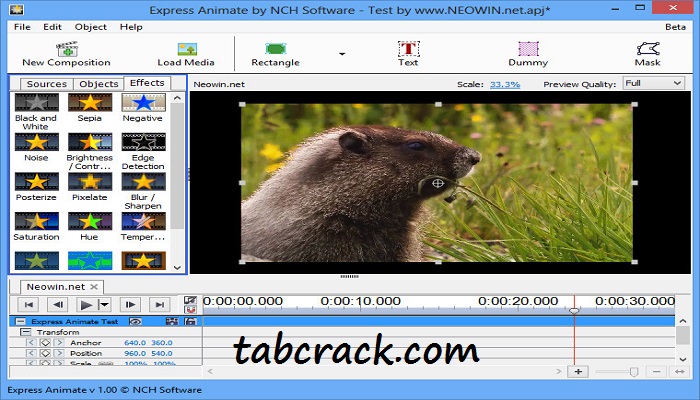Click the Anchor X value 640.0

point(135,343)
